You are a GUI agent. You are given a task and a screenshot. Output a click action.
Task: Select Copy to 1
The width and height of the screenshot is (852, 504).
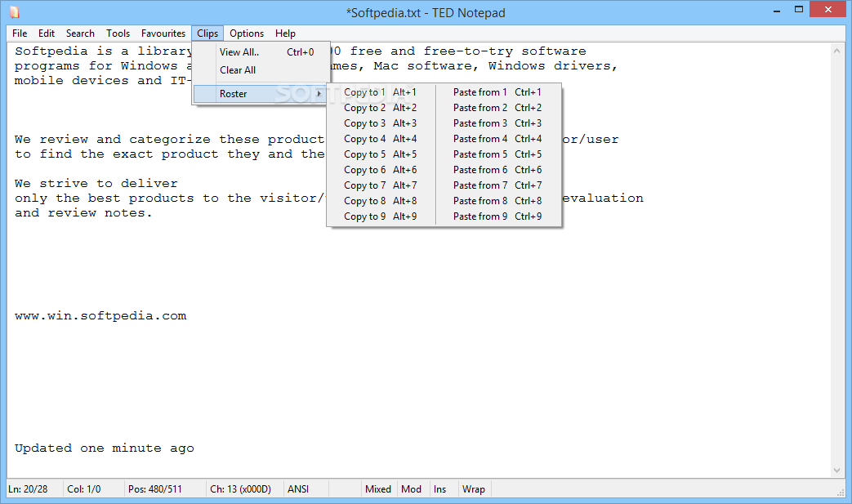[381, 92]
